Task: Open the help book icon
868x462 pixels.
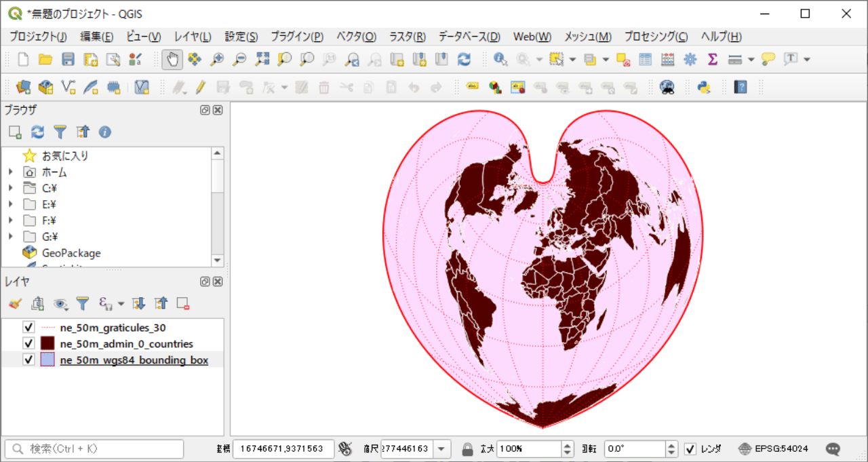Action: [x=741, y=87]
